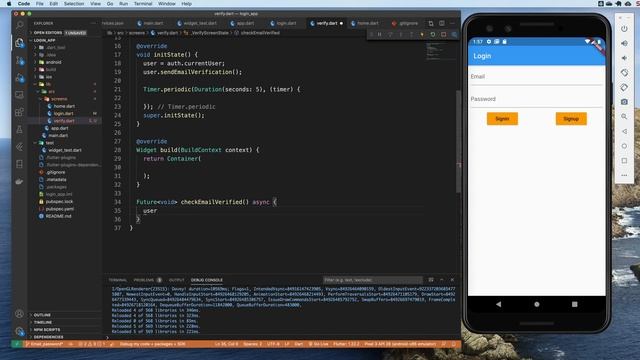Open the Output panel tab
This screenshot has height=360, width=640.
point(177,280)
